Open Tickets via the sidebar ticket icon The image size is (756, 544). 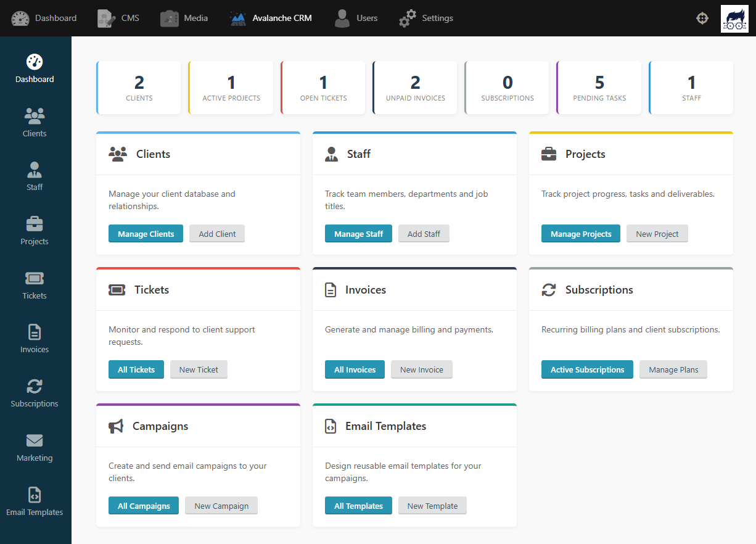pos(35,277)
